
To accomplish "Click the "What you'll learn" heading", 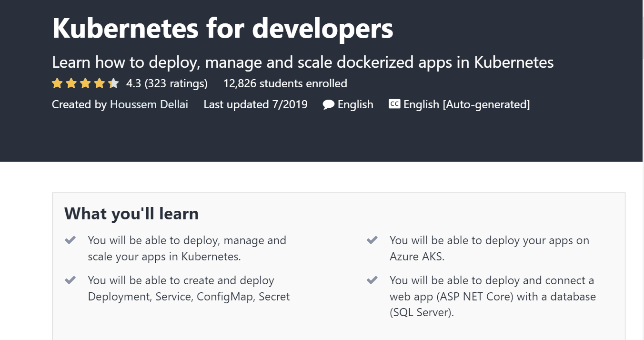I will click(131, 214).
